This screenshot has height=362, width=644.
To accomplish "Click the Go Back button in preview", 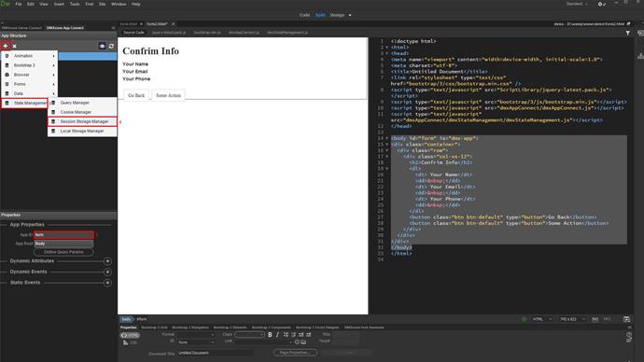I will click(136, 95).
